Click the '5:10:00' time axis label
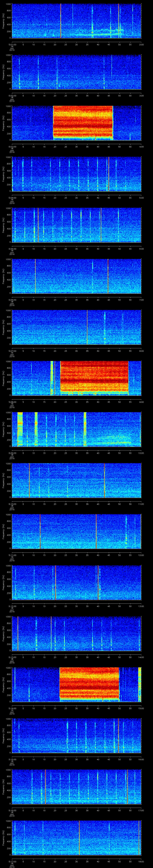Viewport: 153px width, 868px height. pyautogui.click(x=12, y=504)
